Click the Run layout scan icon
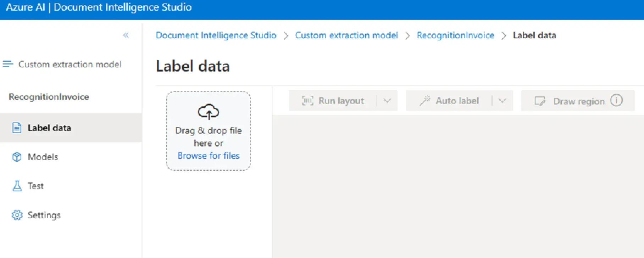The height and width of the screenshot is (258, 644). pyautogui.click(x=307, y=101)
